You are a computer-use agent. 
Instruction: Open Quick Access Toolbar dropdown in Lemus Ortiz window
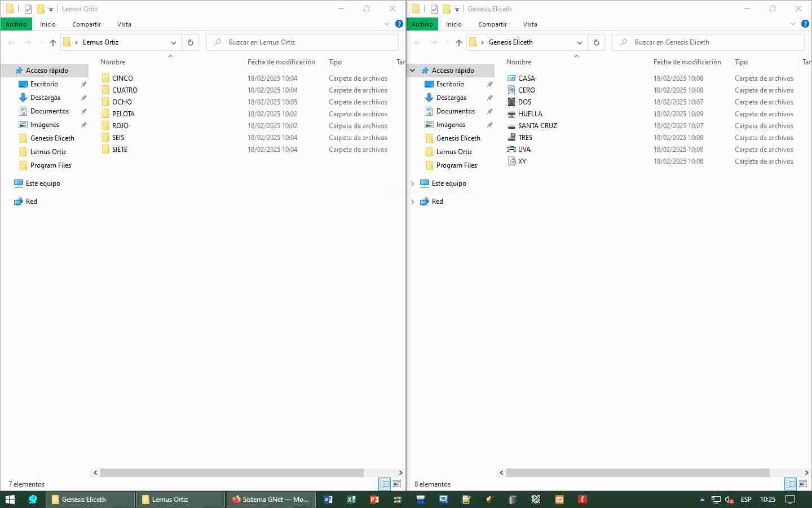(x=51, y=10)
